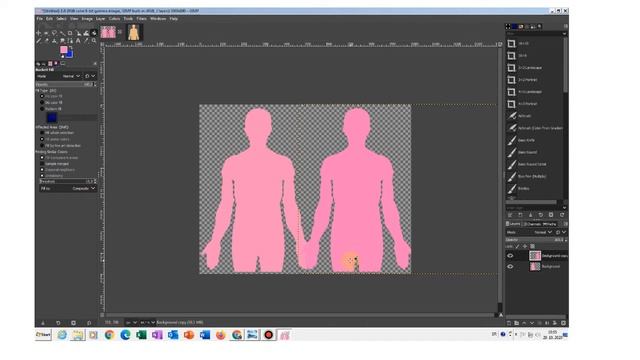Viewport: 640px width, 360px height.
Task: Click the pink foreground color swatch
Action: [63, 49]
